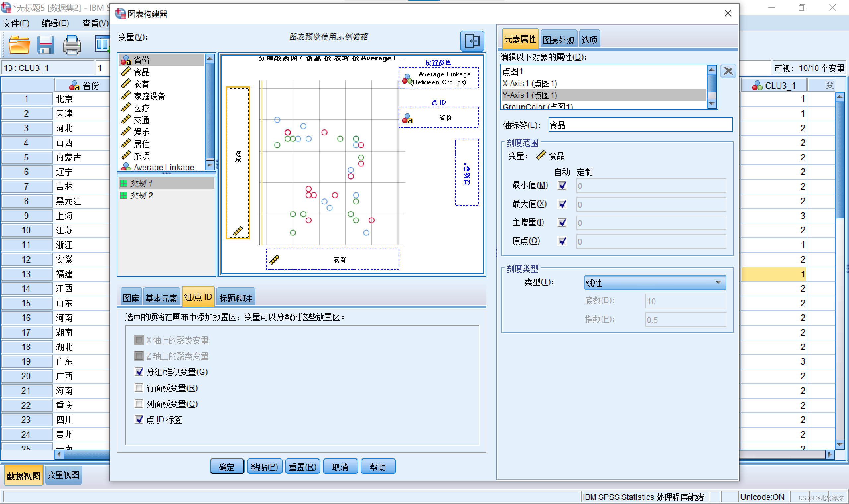Viewport: 849px width, 504px height.
Task: Toggle 分组/堆积变量 checkbox
Action: [x=139, y=372]
